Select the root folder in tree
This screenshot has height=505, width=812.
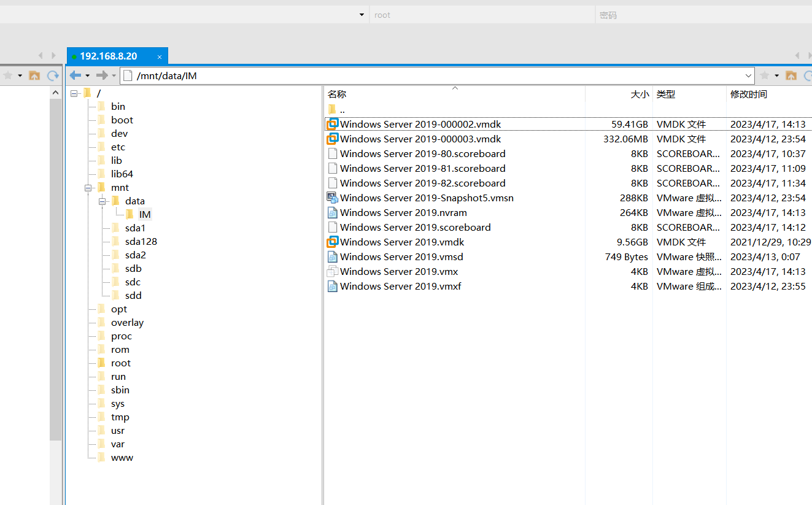click(121, 363)
